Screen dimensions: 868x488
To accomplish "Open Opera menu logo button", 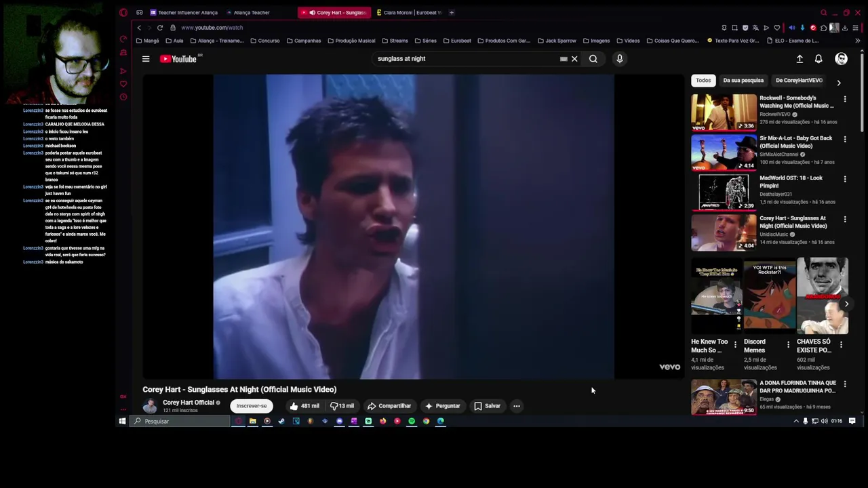I will tap(123, 12).
